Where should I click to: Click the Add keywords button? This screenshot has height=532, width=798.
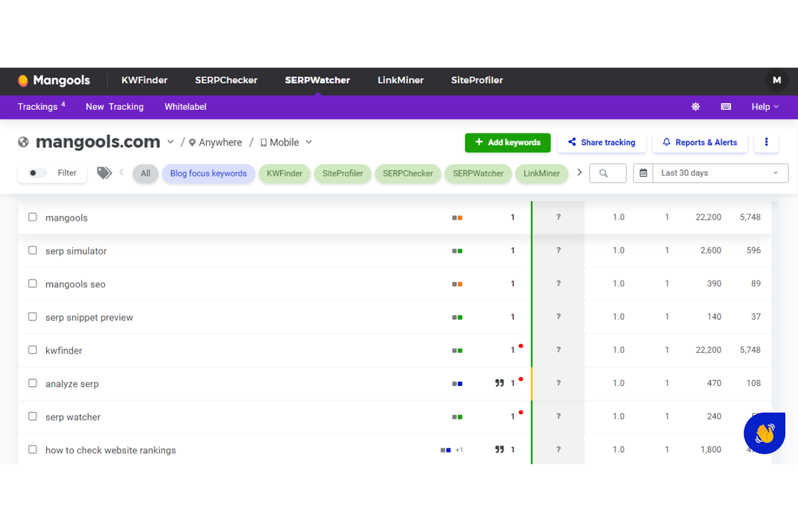pos(507,142)
